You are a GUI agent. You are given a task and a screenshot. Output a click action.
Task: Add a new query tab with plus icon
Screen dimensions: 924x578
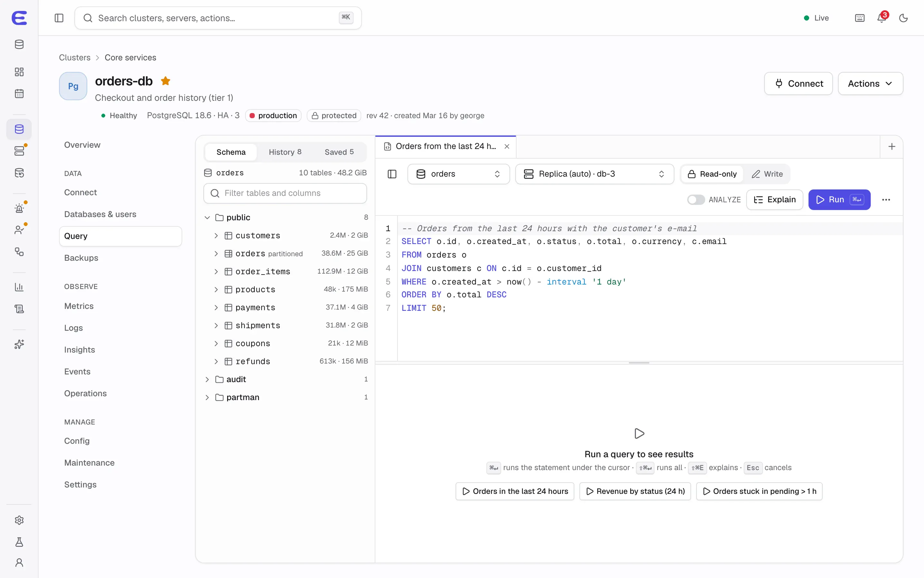point(892,146)
